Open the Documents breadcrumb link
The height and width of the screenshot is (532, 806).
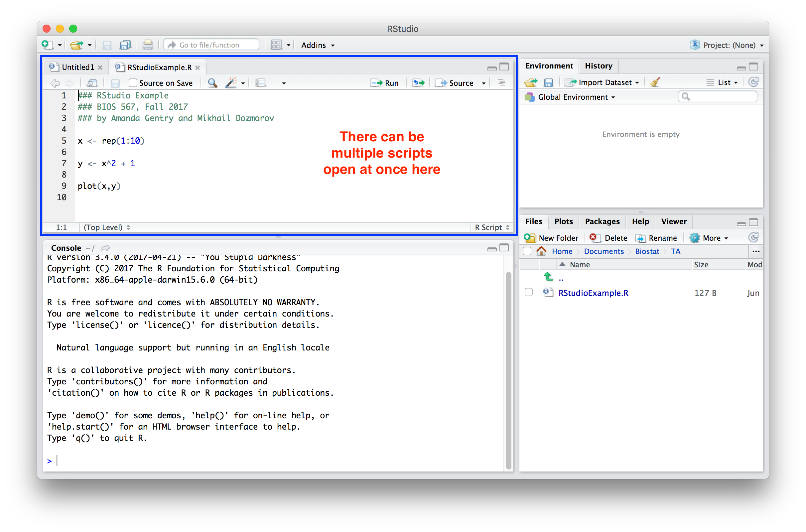pyautogui.click(x=604, y=251)
